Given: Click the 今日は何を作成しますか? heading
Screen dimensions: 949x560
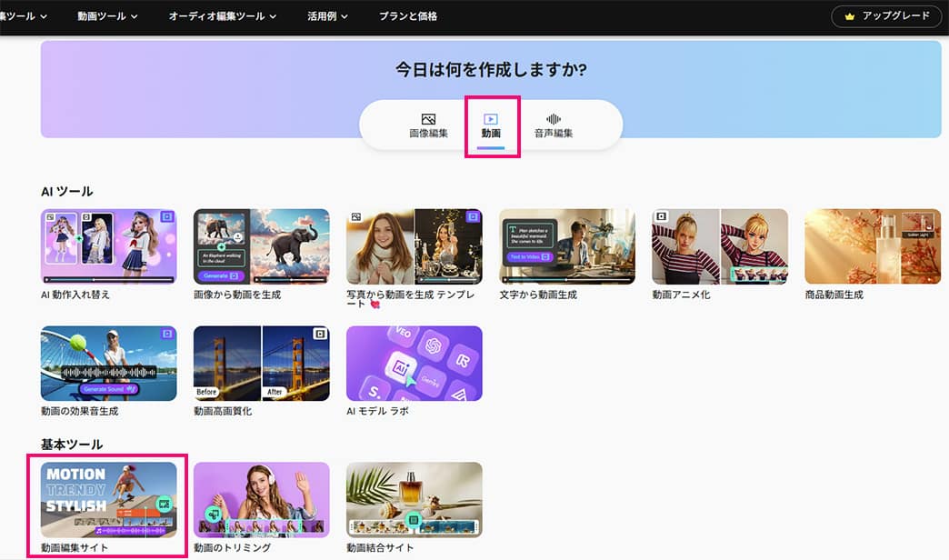Looking at the screenshot, I should (491, 70).
